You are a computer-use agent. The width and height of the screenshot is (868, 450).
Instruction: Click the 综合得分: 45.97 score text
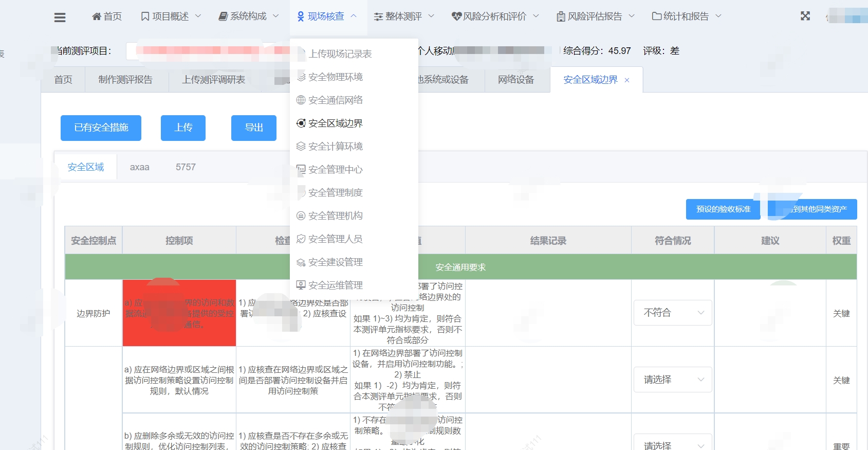[x=597, y=51]
